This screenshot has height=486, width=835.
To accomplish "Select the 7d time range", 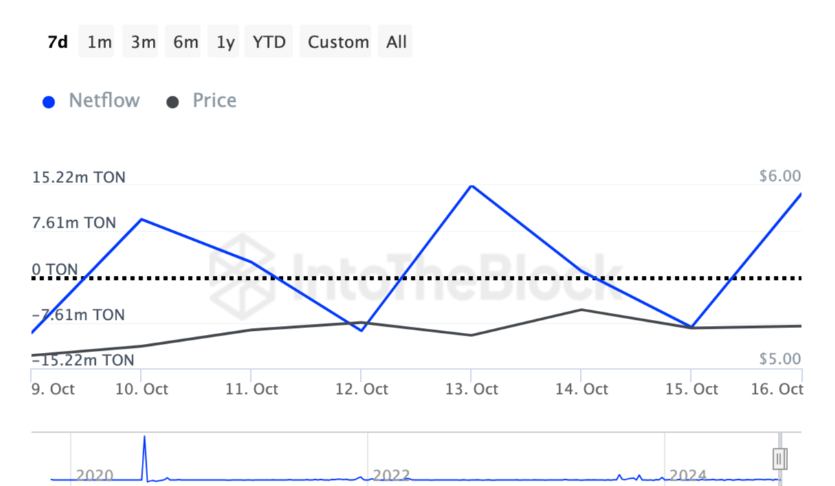I will (x=57, y=42).
